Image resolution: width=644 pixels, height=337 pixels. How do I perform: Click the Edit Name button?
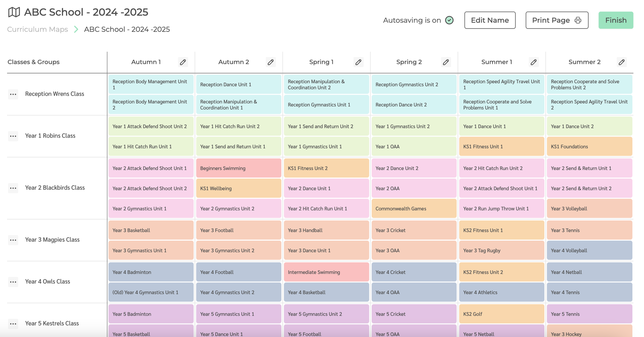[x=490, y=20]
